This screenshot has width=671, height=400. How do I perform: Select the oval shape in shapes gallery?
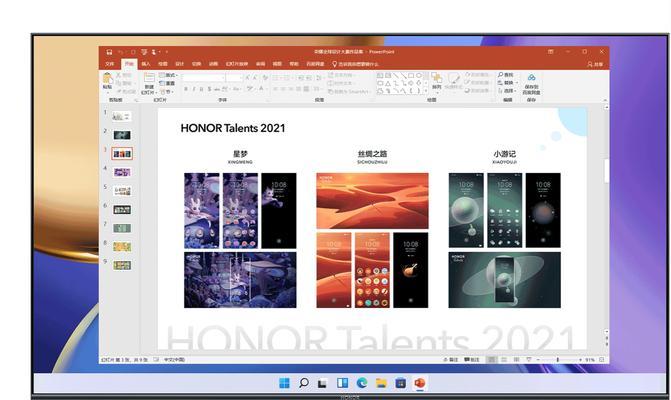point(419,76)
